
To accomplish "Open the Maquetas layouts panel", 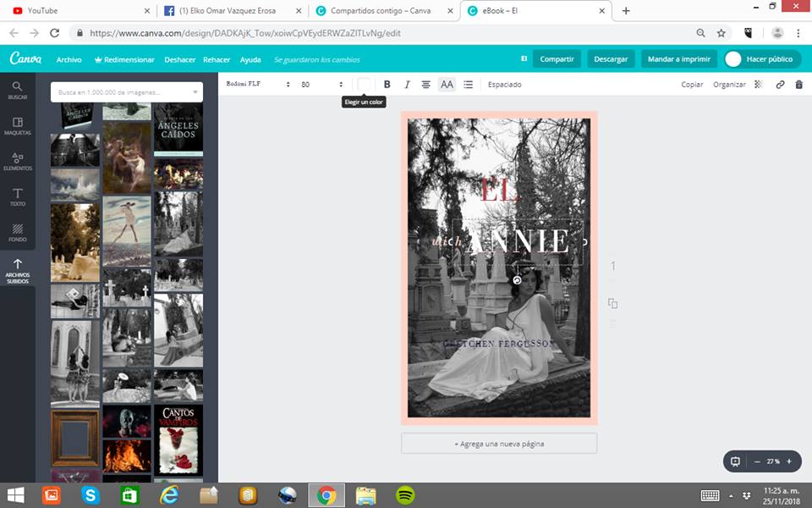I will click(18, 126).
